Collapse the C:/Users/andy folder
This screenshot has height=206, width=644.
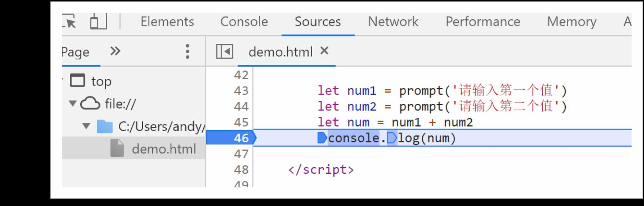point(86,126)
